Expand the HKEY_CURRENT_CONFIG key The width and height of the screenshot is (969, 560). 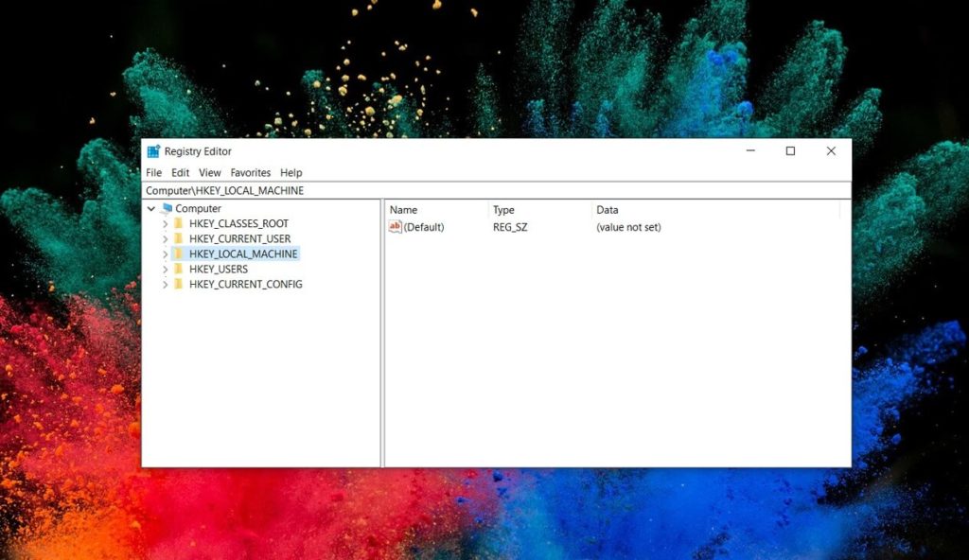point(165,285)
